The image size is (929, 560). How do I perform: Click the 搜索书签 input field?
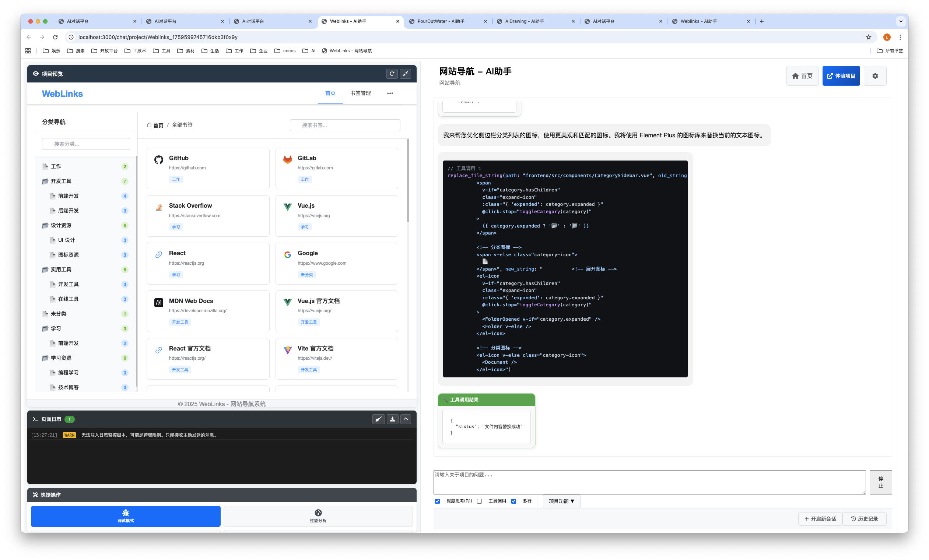pyautogui.click(x=345, y=125)
